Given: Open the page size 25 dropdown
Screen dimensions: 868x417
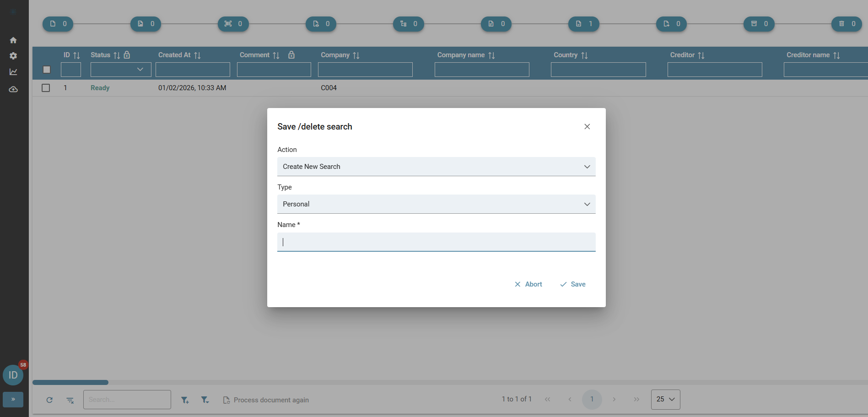Looking at the screenshot, I should tap(665, 399).
